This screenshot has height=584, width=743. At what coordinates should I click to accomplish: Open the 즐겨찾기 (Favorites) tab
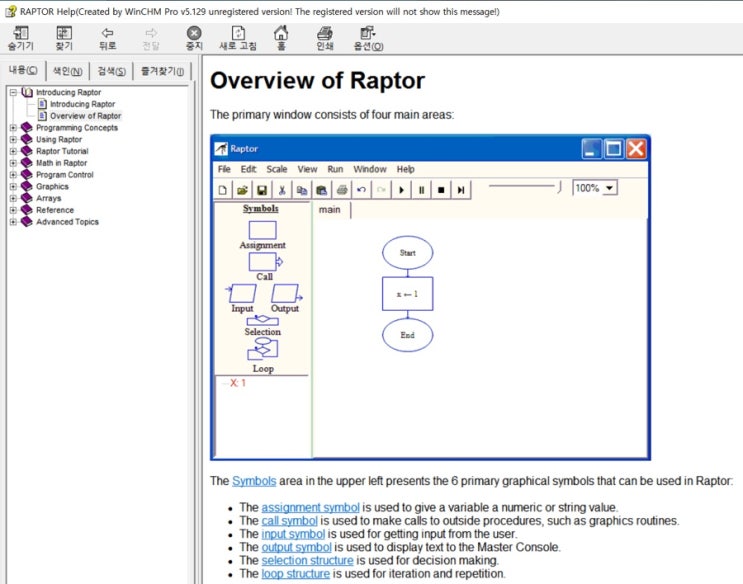coord(162,70)
